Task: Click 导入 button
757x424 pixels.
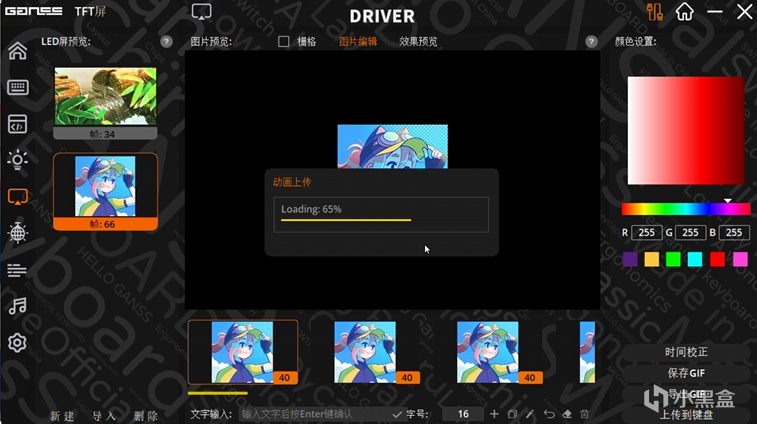Action: pyautogui.click(x=104, y=416)
